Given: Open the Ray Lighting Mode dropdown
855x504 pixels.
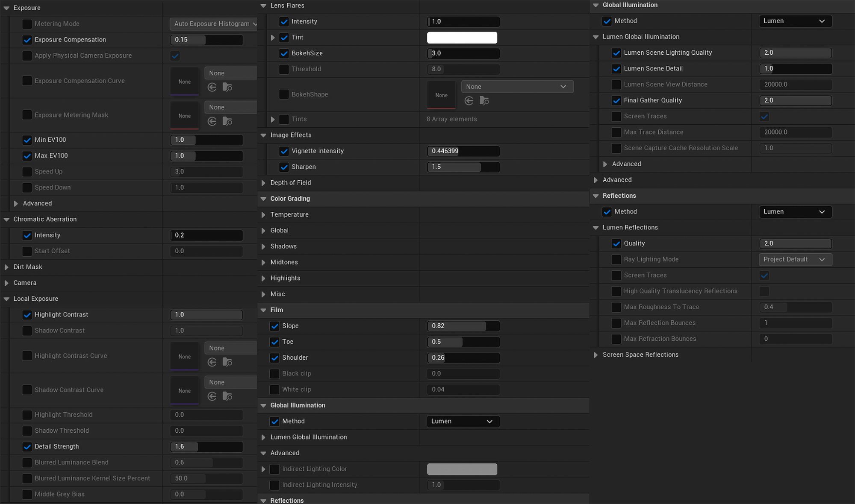Looking at the screenshot, I should coord(795,260).
